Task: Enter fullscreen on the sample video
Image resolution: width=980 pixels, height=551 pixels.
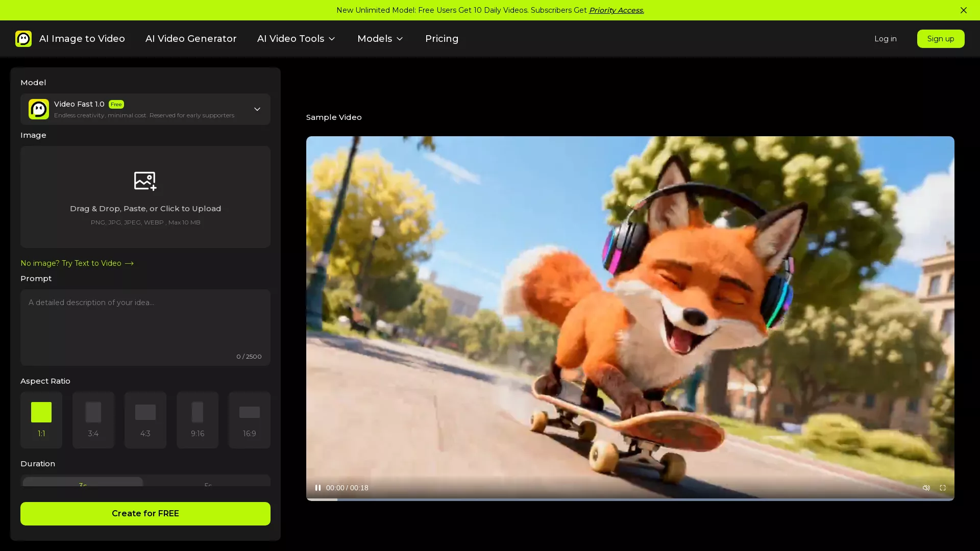Action: click(x=943, y=488)
